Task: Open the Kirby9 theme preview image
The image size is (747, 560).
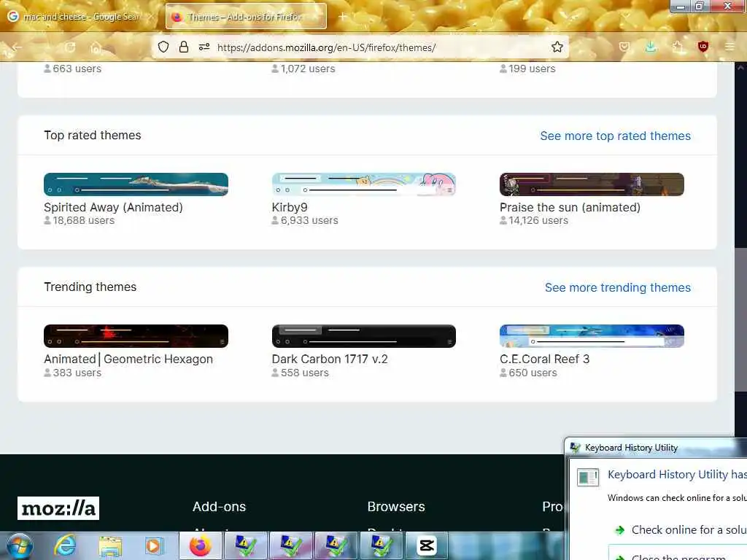Action: coord(363,184)
